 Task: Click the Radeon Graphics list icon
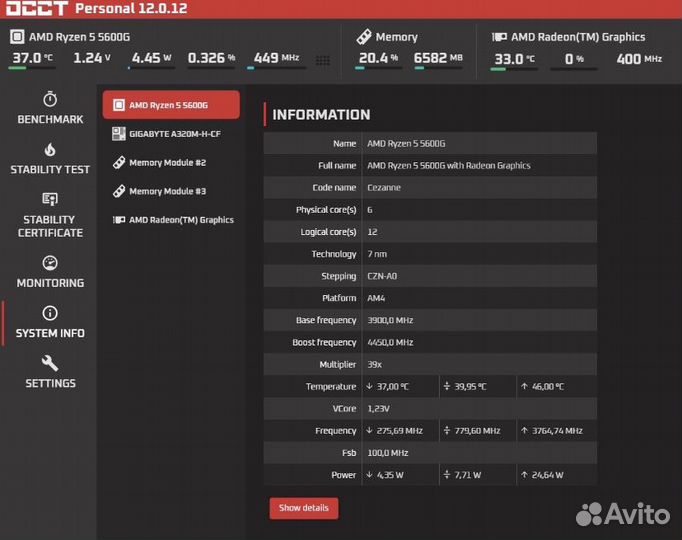[119, 220]
